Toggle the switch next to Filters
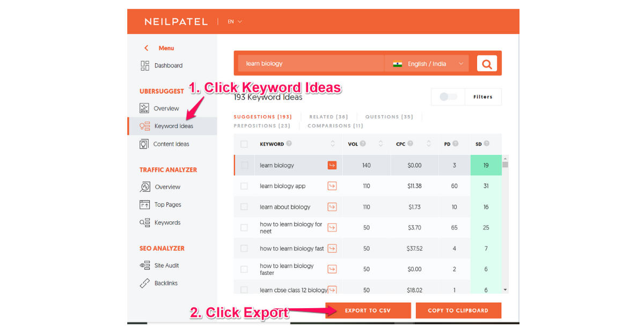Image resolution: width=644 pixels, height=336 pixels. click(448, 97)
